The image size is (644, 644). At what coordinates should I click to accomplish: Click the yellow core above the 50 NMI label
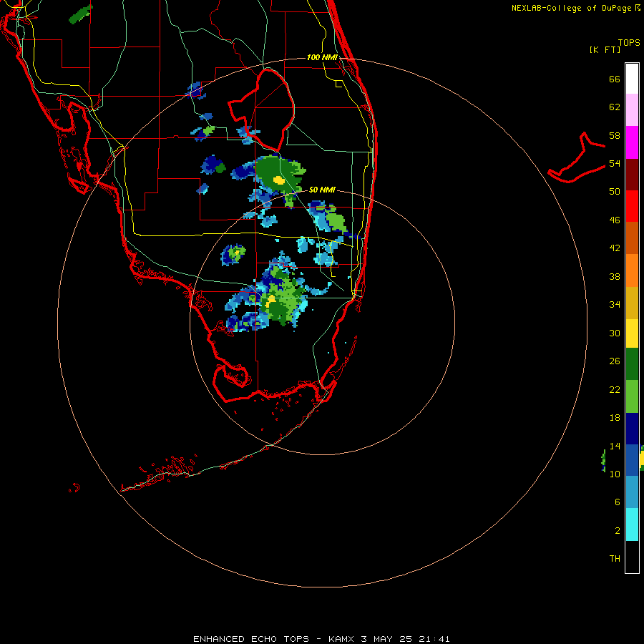pos(279,180)
